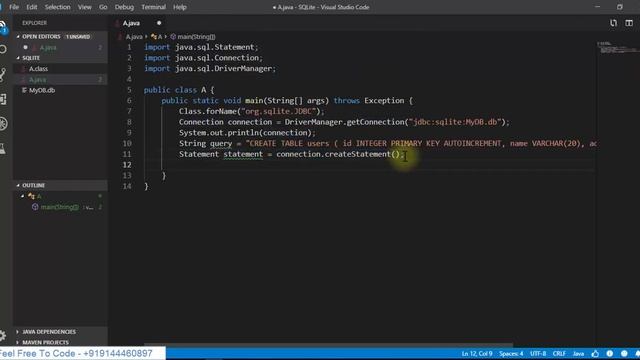
Task: Click line number 10 in the gutter
Action: (127, 143)
